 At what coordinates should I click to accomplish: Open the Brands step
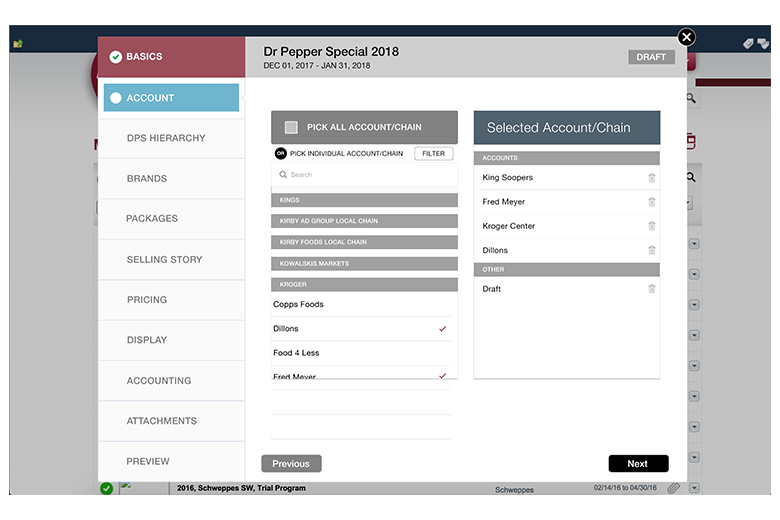click(171, 179)
